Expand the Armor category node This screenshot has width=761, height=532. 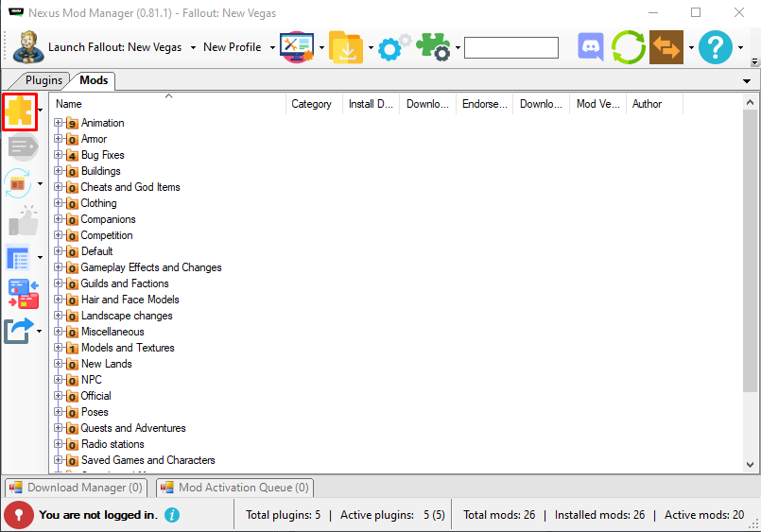tap(59, 139)
